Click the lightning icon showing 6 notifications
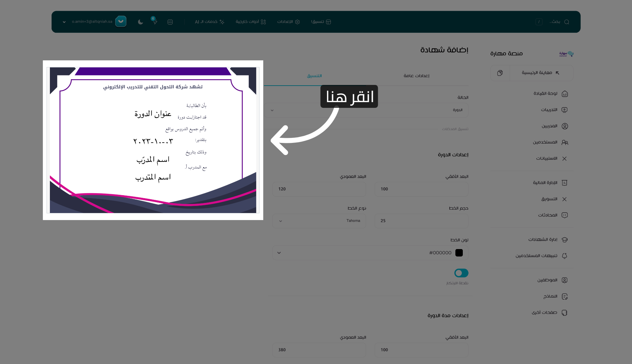 click(155, 22)
